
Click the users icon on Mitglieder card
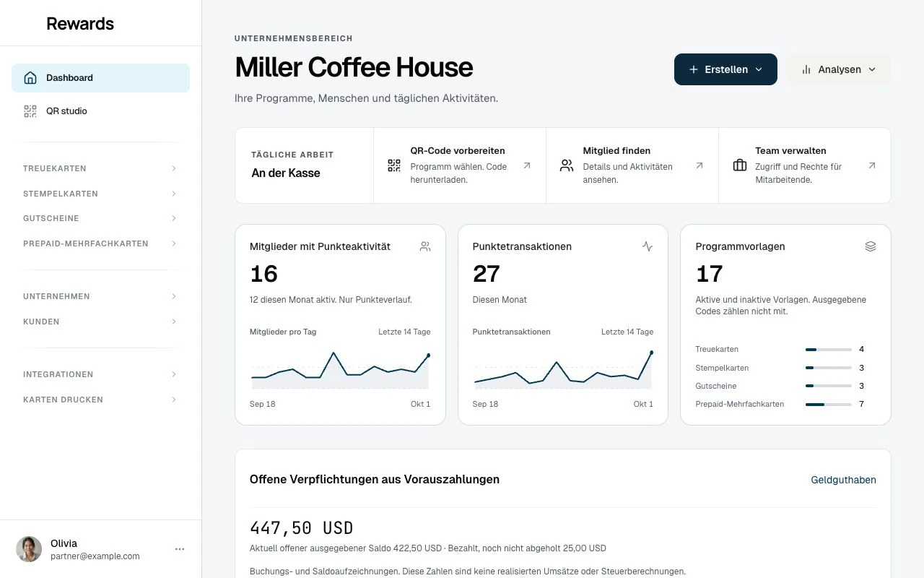425,246
